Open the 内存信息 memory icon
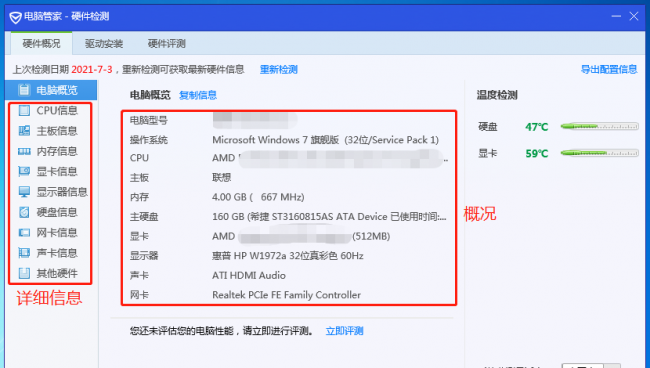The image size is (650, 368). pos(24,151)
